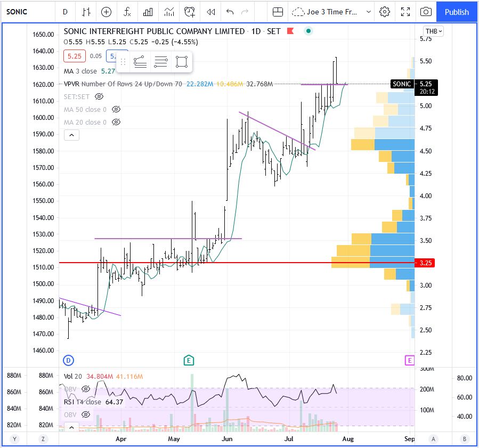Create an alert with the alarm clock icon
The image size is (479, 448).
[190, 12]
